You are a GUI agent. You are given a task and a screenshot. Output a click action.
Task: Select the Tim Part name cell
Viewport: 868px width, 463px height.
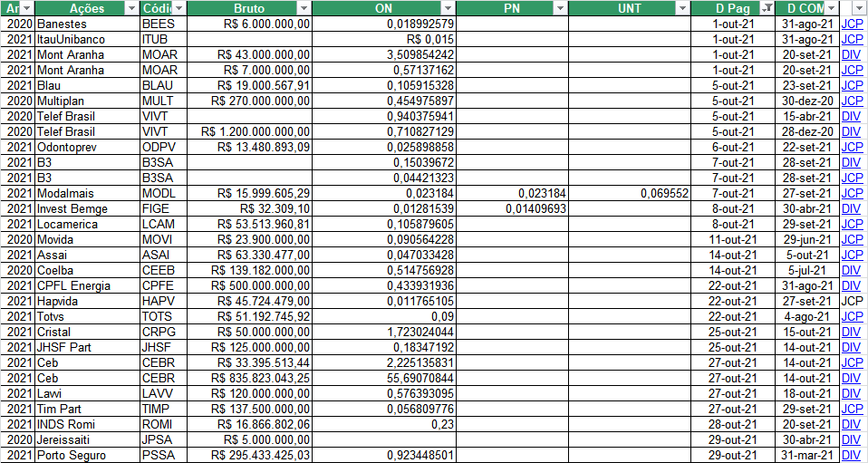click(x=88, y=409)
